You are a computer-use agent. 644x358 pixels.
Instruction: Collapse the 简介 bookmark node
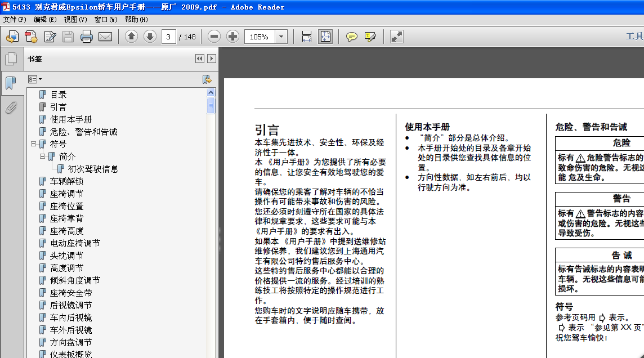(42, 156)
